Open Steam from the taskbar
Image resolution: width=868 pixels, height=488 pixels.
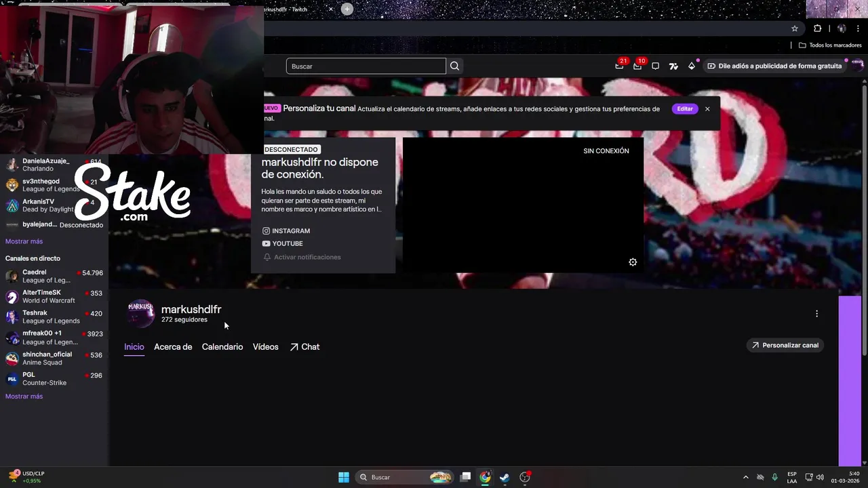coord(505,477)
